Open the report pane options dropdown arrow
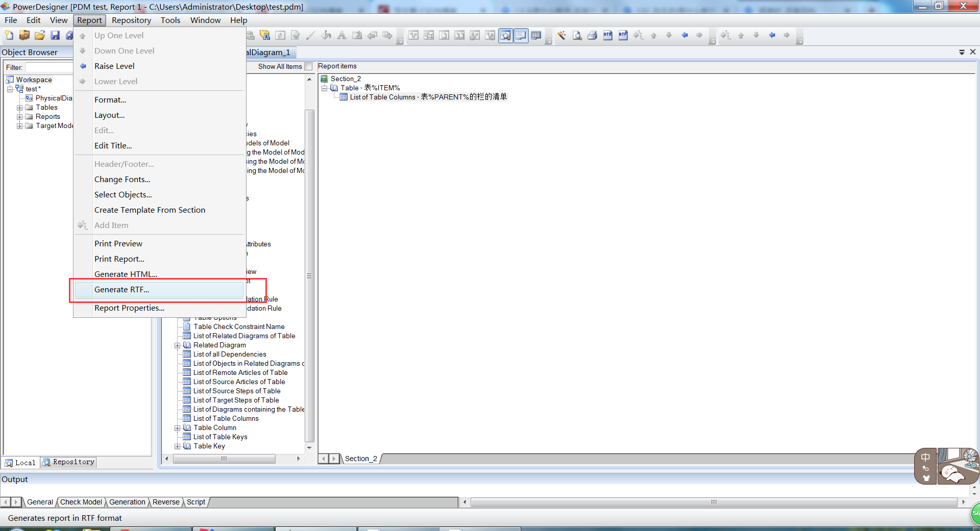This screenshot has height=531, width=980. coord(962,52)
